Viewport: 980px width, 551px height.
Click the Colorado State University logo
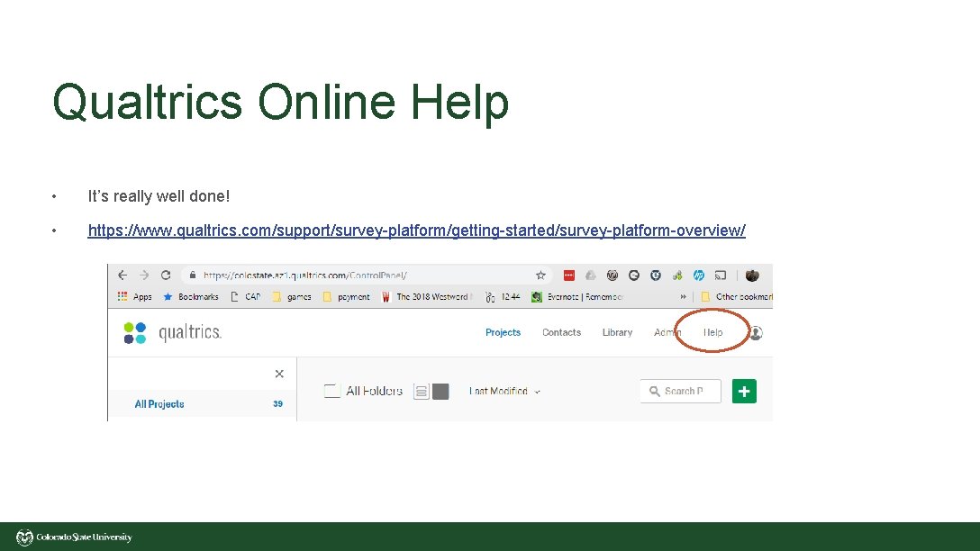[x=74, y=537]
